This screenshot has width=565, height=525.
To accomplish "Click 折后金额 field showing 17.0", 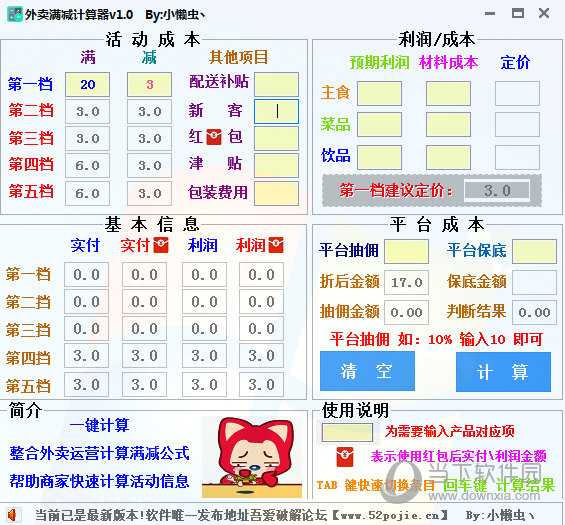I will coord(406,282).
